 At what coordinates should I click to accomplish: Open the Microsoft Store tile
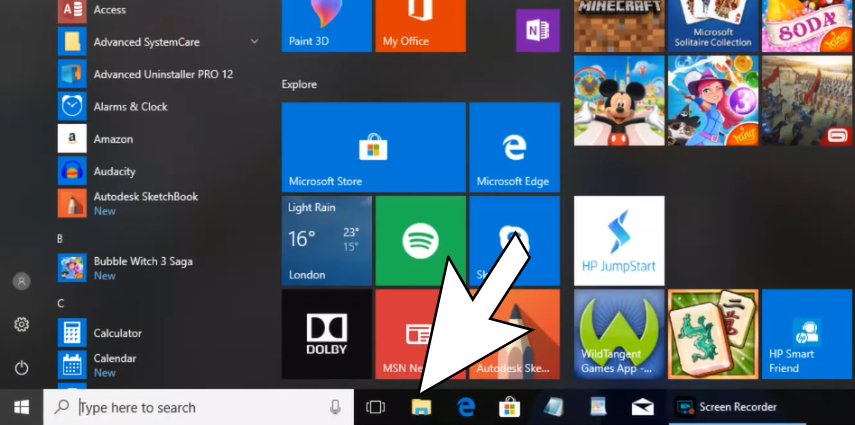tap(374, 147)
